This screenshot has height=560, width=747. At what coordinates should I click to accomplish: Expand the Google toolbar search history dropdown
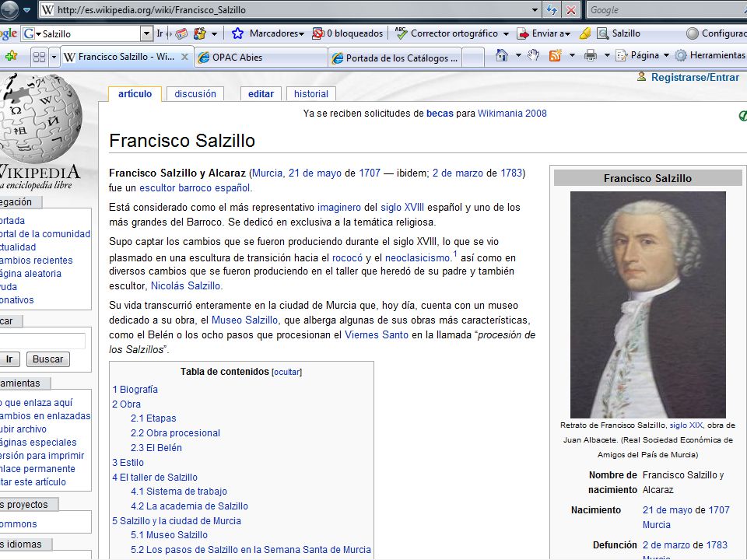147,33
